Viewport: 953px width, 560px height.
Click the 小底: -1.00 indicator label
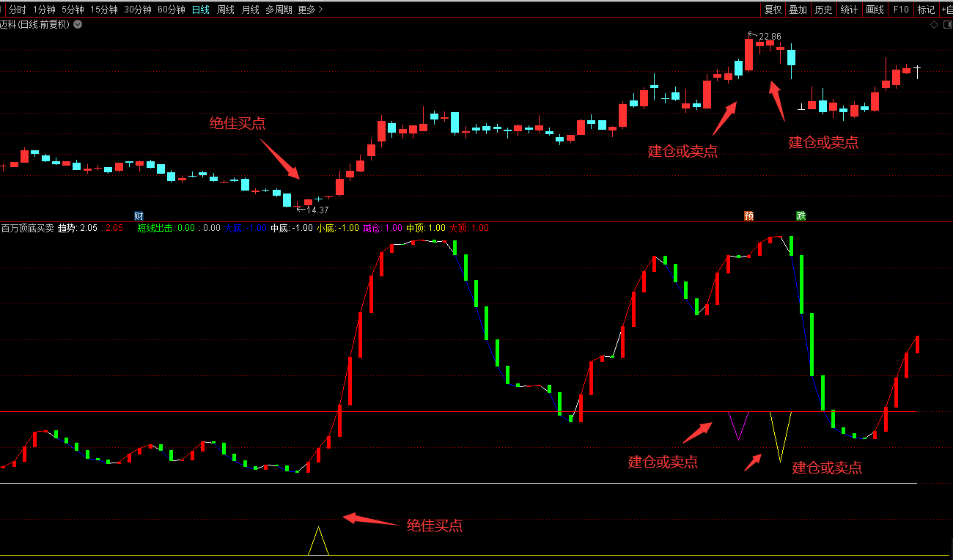[337, 228]
